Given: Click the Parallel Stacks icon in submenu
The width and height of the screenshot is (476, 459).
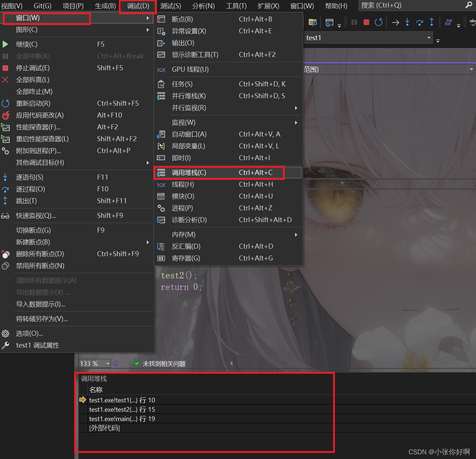Looking at the screenshot, I should coord(161,96).
